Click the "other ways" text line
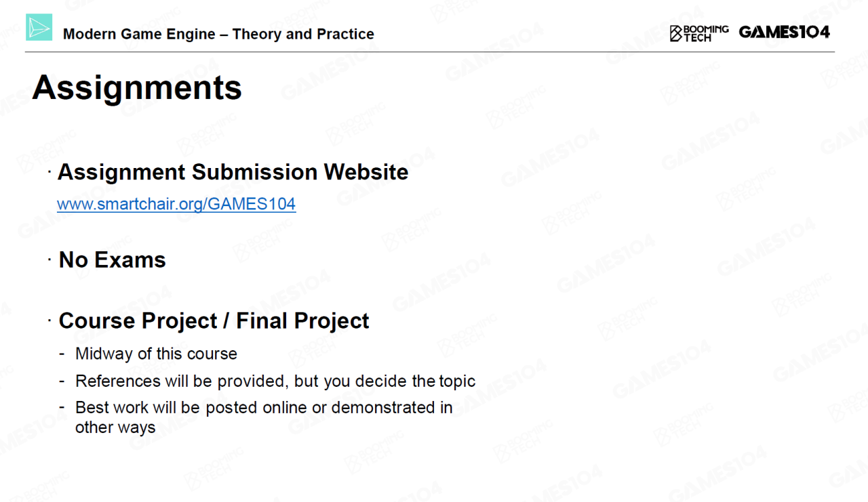Viewport: 868px width, 502px height. (115, 427)
